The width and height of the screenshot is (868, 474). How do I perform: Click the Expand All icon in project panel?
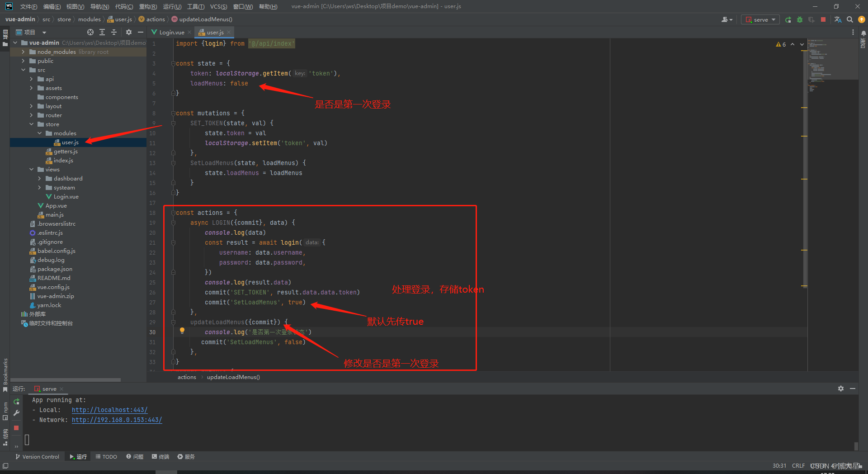click(102, 32)
